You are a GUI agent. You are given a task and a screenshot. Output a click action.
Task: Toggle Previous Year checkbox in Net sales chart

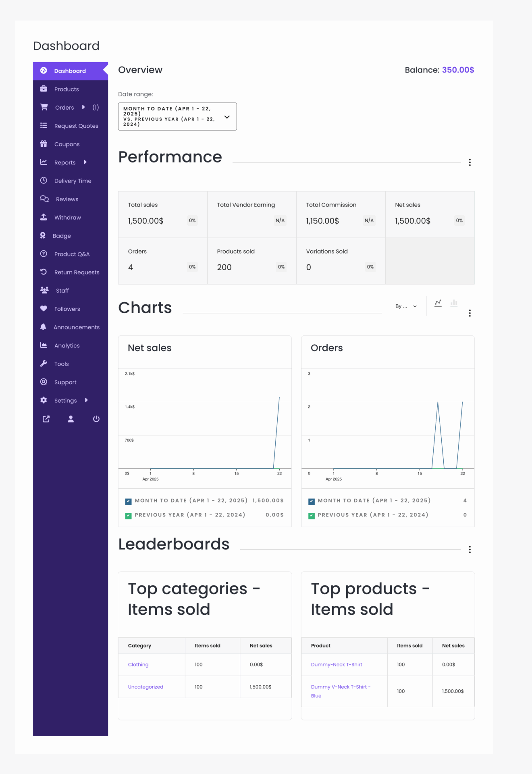(x=128, y=516)
